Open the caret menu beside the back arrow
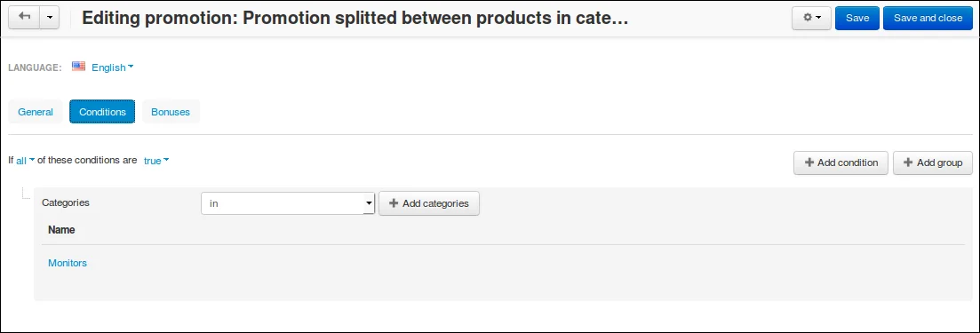Viewport: 980px width, 333px height. 50,18
